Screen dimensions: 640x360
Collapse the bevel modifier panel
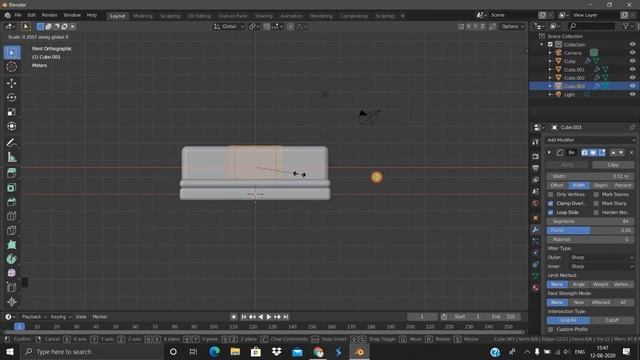pyautogui.click(x=549, y=152)
